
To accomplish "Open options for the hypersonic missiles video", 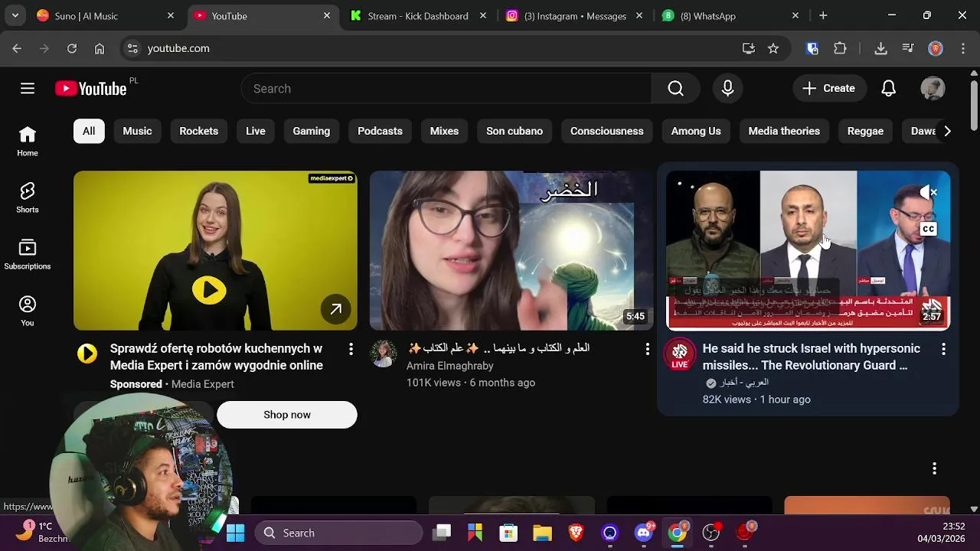I will [x=943, y=349].
